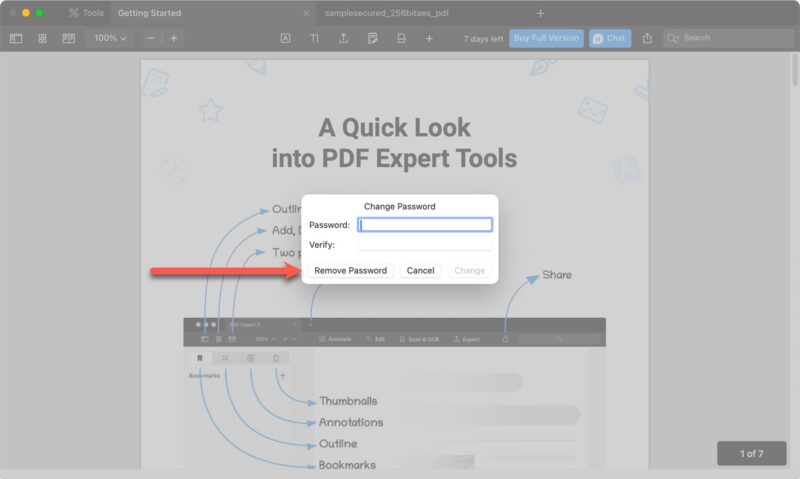Click the Share icon in toolbar
Image resolution: width=800 pixels, height=479 pixels.
coord(647,38)
